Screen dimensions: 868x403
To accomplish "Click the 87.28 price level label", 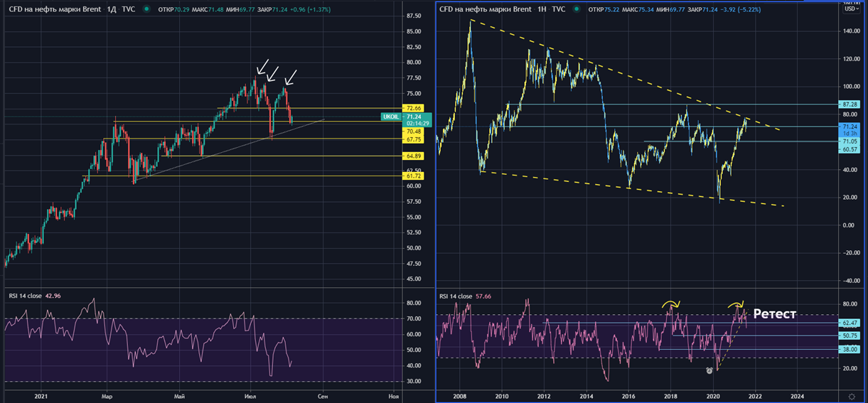I will coord(850,104).
